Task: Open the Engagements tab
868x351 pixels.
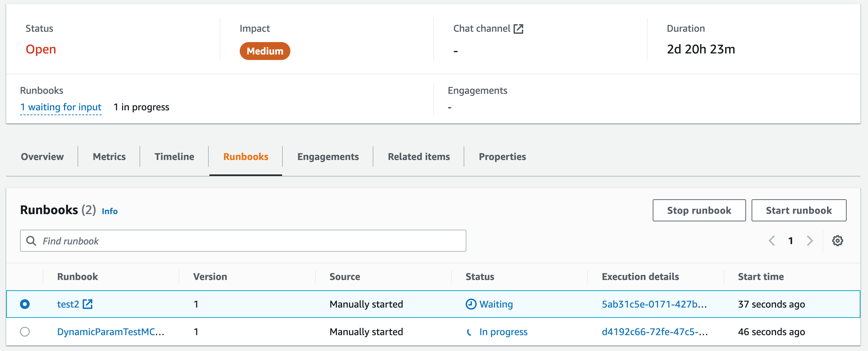Action: 328,157
